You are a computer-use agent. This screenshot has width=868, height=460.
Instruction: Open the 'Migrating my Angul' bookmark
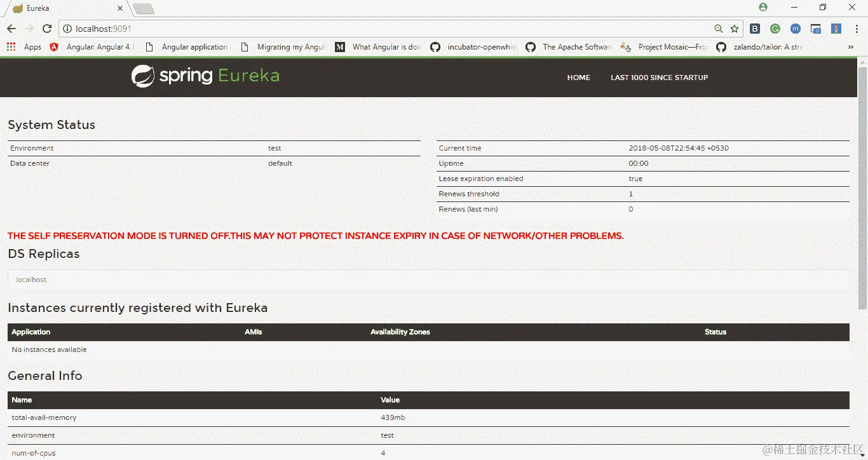point(282,47)
